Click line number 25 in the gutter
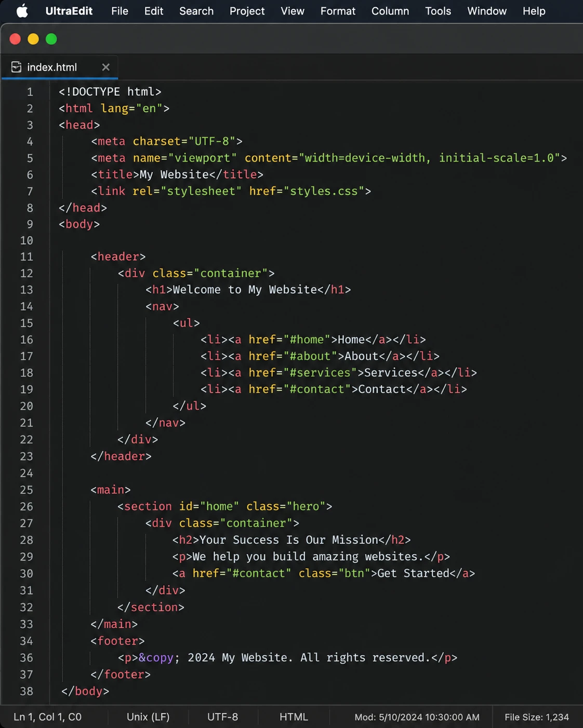The image size is (583, 728). click(x=27, y=490)
